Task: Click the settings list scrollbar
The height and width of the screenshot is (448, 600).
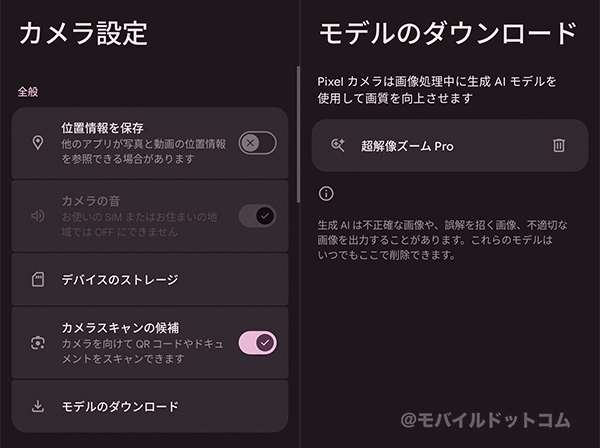Action: (298, 134)
